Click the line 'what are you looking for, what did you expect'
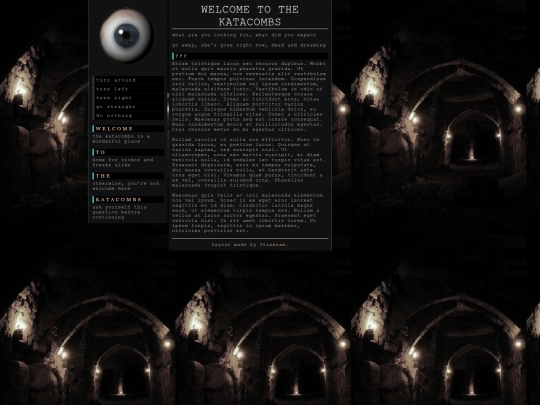540x405 pixels. click(244, 35)
